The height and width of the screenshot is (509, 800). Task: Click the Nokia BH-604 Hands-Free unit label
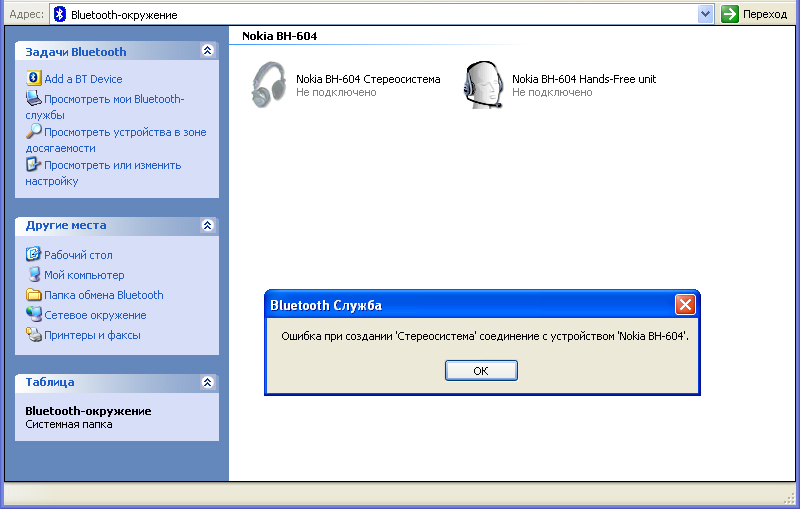(584, 79)
